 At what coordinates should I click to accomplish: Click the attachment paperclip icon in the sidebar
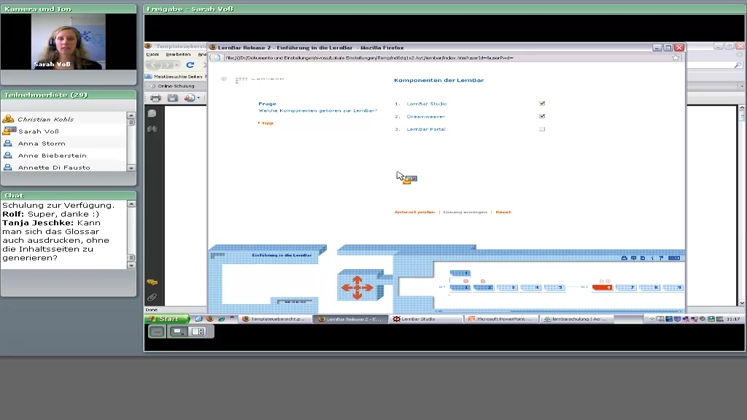click(x=152, y=298)
